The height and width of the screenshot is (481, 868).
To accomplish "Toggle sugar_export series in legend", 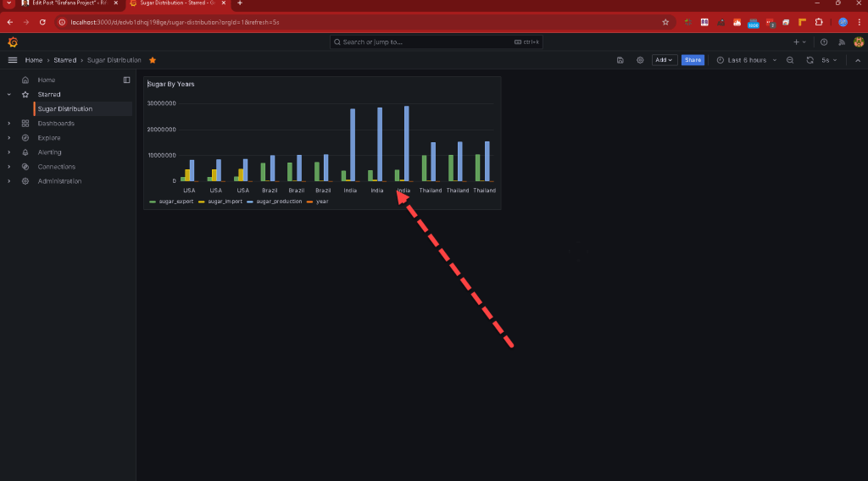I will (x=176, y=202).
